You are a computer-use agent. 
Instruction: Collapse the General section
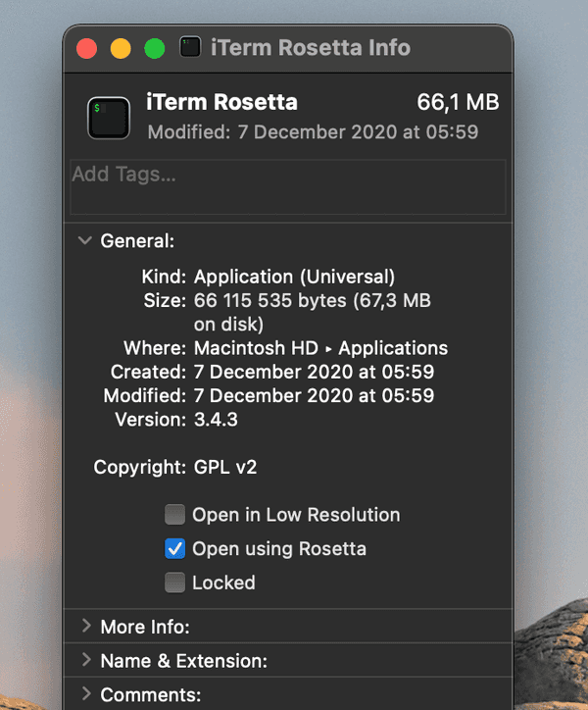pos(86,240)
